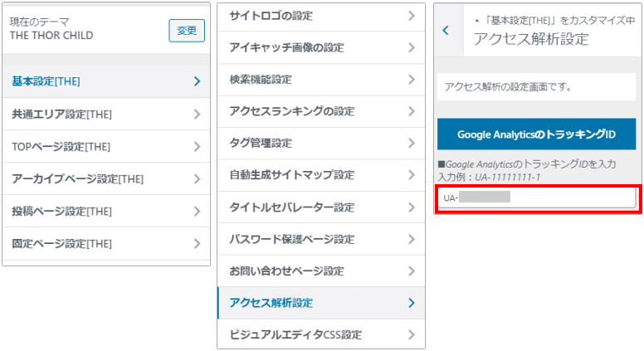644x351 pixels.
Task: Click the arrow icon next to アクセスランキングの設定
Action: (x=412, y=111)
